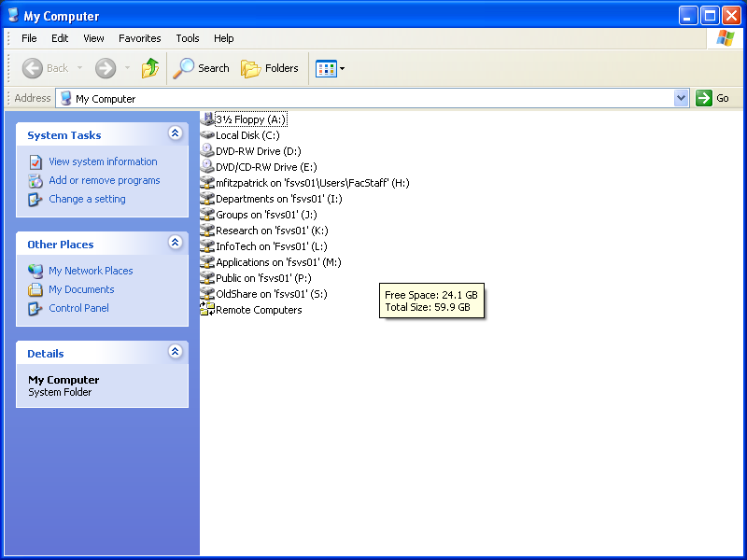Viewport: 747px width, 560px height.
Task: Click the My Documents folder icon
Action: [35, 289]
